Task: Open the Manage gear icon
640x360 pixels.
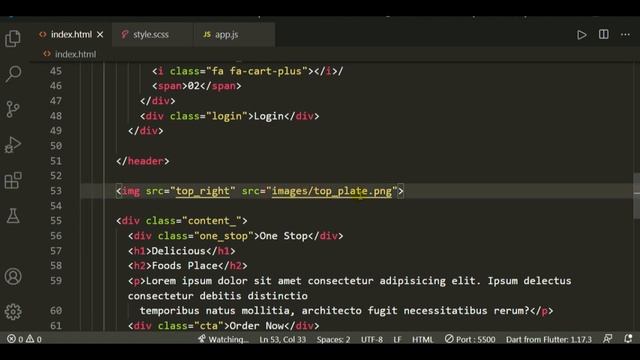Action: (13, 312)
